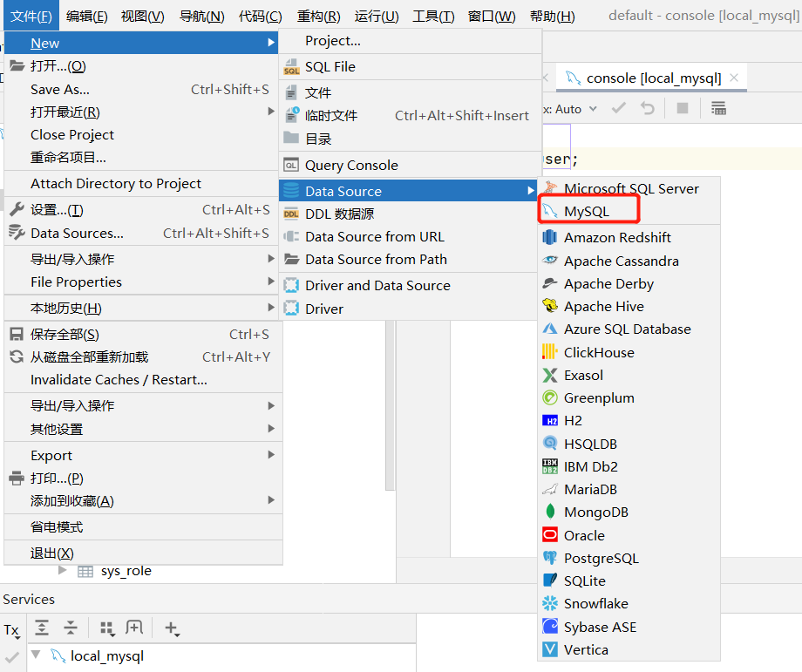This screenshot has height=672, width=802.
Task: Click the Vertica V icon
Action: tap(550, 649)
